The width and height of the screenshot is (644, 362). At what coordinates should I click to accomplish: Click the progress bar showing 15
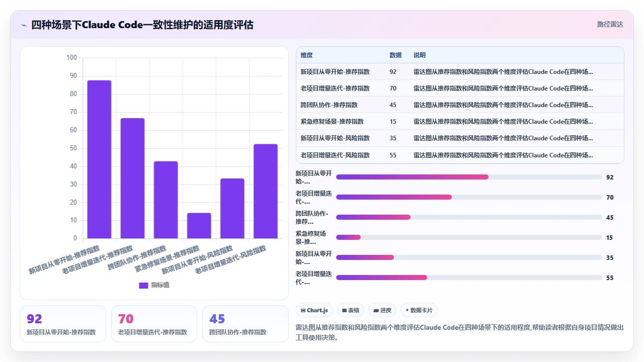(x=469, y=237)
